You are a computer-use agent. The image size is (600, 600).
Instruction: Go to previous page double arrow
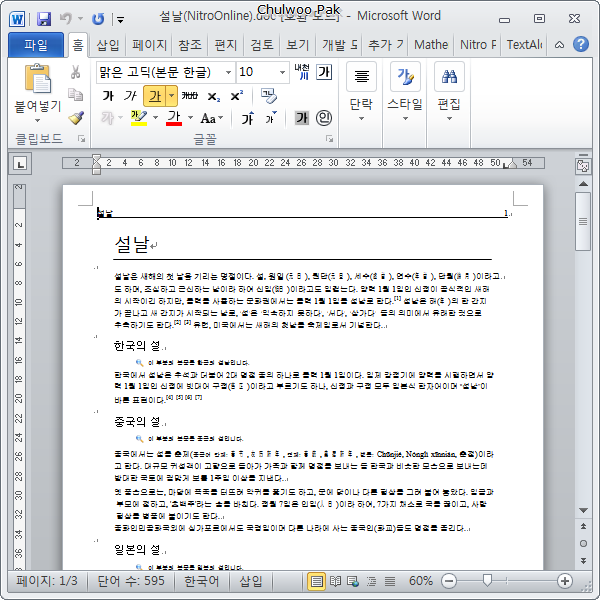pyautogui.click(x=583, y=527)
